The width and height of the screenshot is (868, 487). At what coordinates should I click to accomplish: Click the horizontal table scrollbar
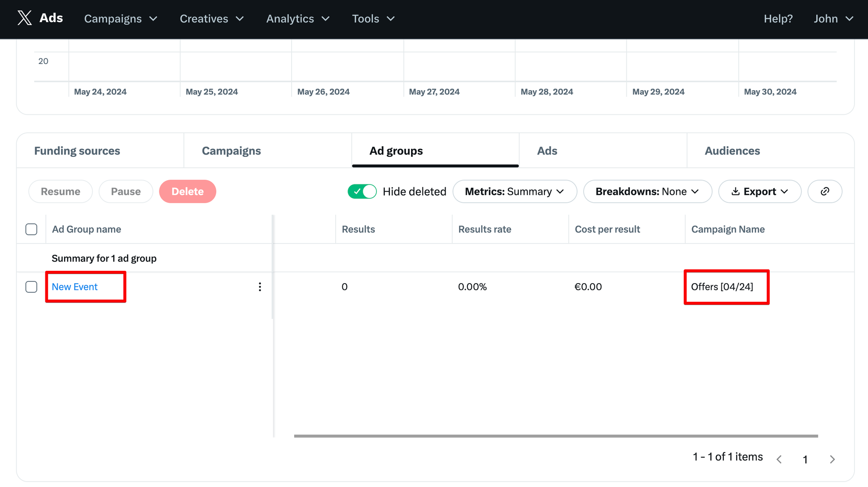coord(556,436)
